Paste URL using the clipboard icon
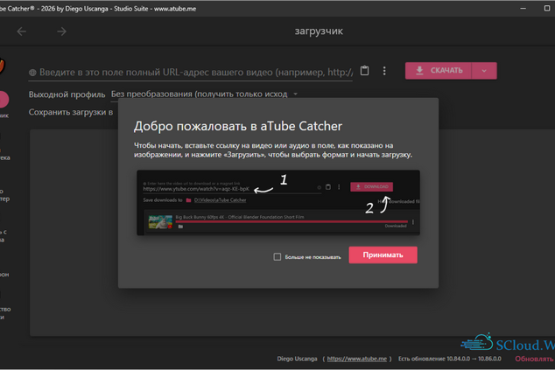Viewport: 555px width, 370px height. tap(365, 71)
